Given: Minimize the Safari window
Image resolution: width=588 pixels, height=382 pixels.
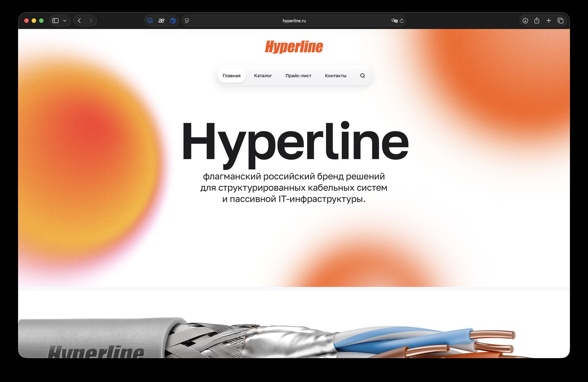Looking at the screenshot, I should tap(34, 21).
